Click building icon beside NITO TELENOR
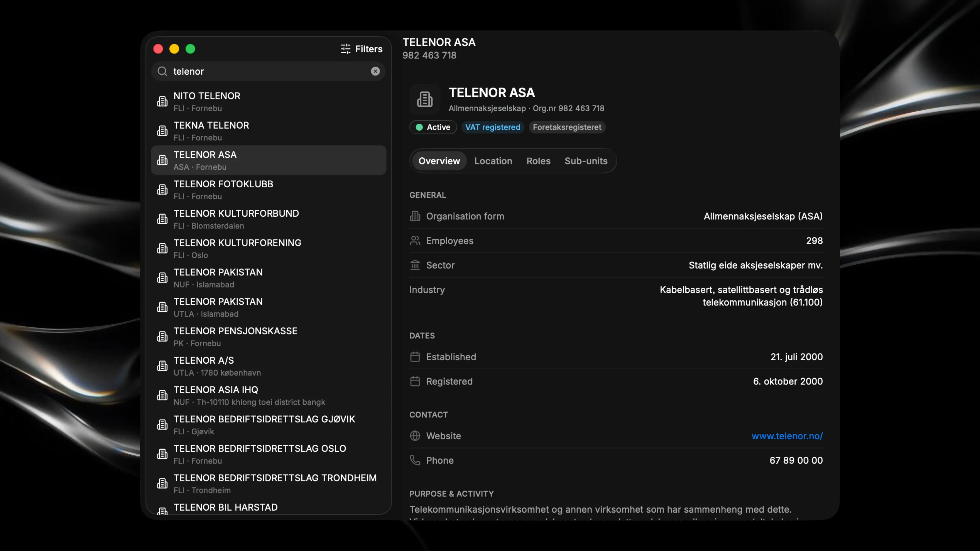Screen dimensions: 980x551 [162, 102]
